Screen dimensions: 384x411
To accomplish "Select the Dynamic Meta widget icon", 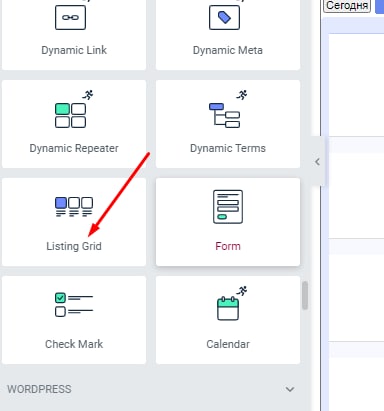I will coord(224,17).
